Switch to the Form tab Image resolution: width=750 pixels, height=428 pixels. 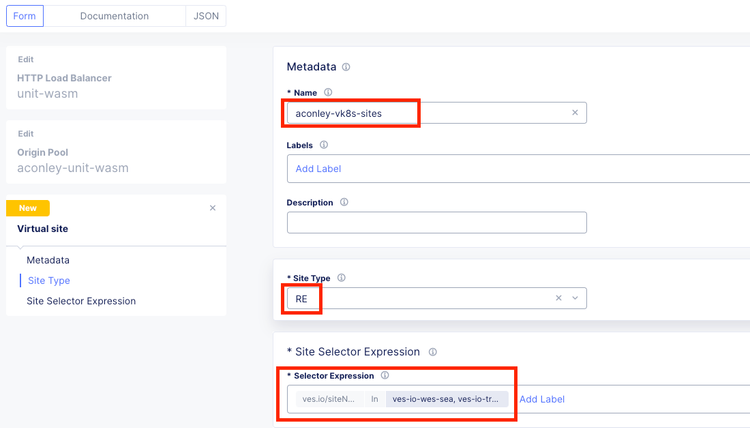[25, 16]
